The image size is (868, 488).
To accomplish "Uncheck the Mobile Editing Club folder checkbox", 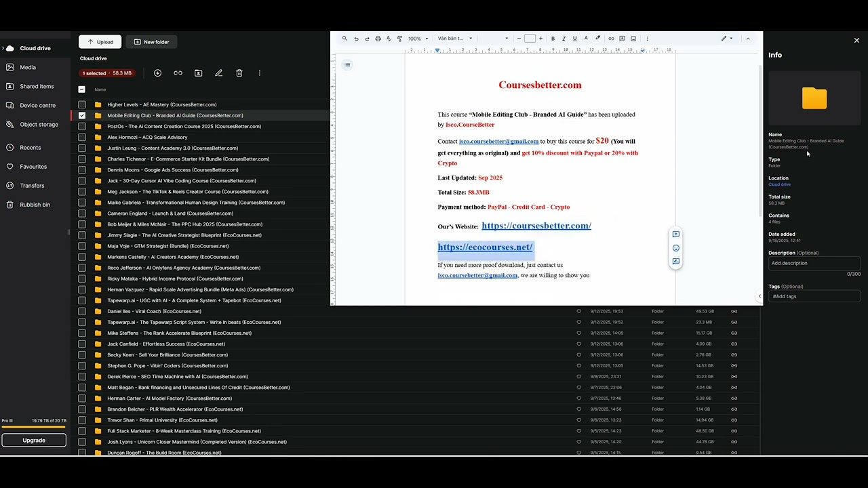I will (82, 115).
